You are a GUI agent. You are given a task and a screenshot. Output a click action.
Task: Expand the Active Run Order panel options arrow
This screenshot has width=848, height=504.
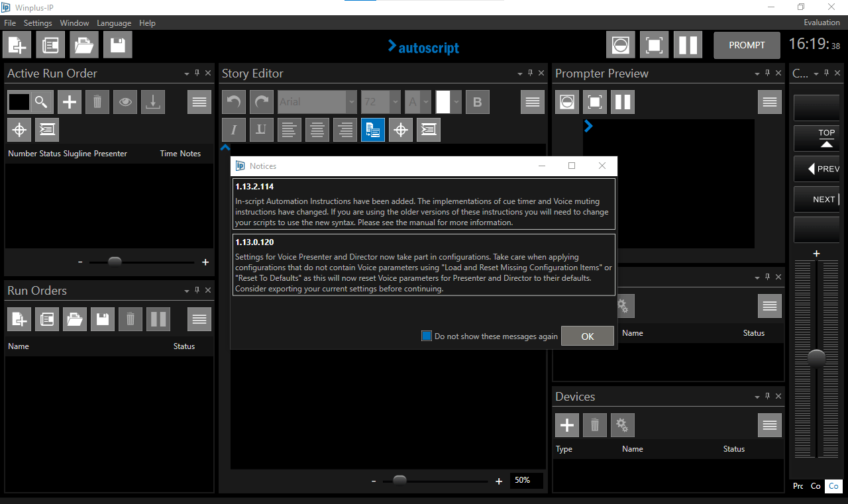187,74
